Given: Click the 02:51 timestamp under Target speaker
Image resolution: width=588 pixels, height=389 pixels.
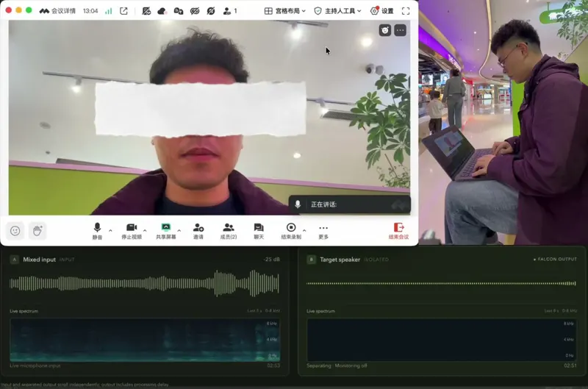Looking at the screenshot, I should click(x=570, y=365).
